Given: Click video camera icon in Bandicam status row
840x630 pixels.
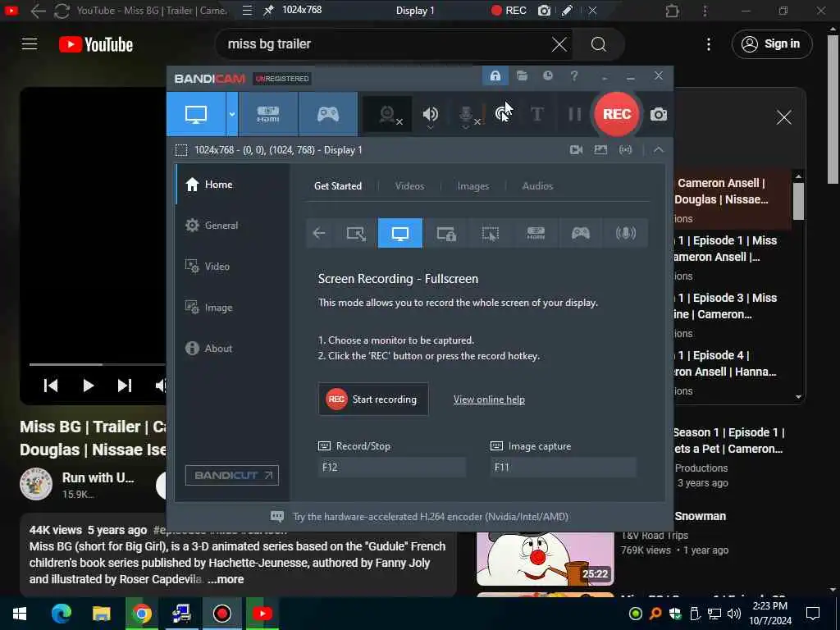Looking at the screenshot, I should (577, 150).
